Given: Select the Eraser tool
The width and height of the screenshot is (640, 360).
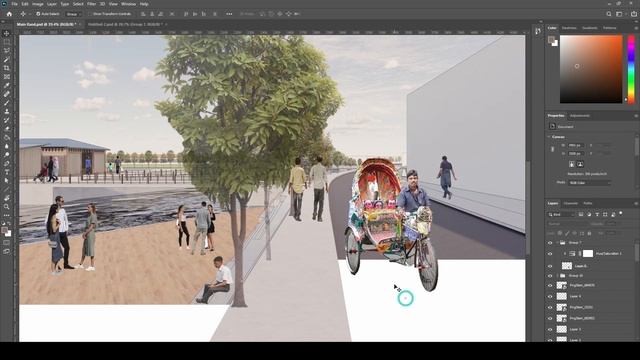Looking at the screenshot, I should [x=6, y=129].
